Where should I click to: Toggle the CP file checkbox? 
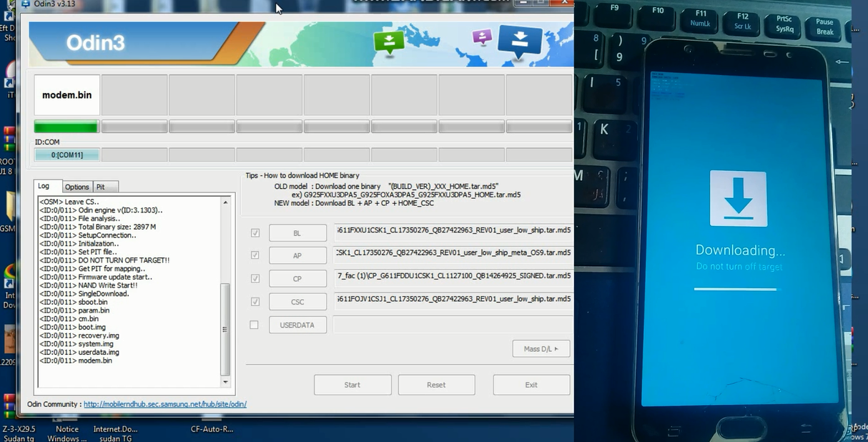[255, 278]
